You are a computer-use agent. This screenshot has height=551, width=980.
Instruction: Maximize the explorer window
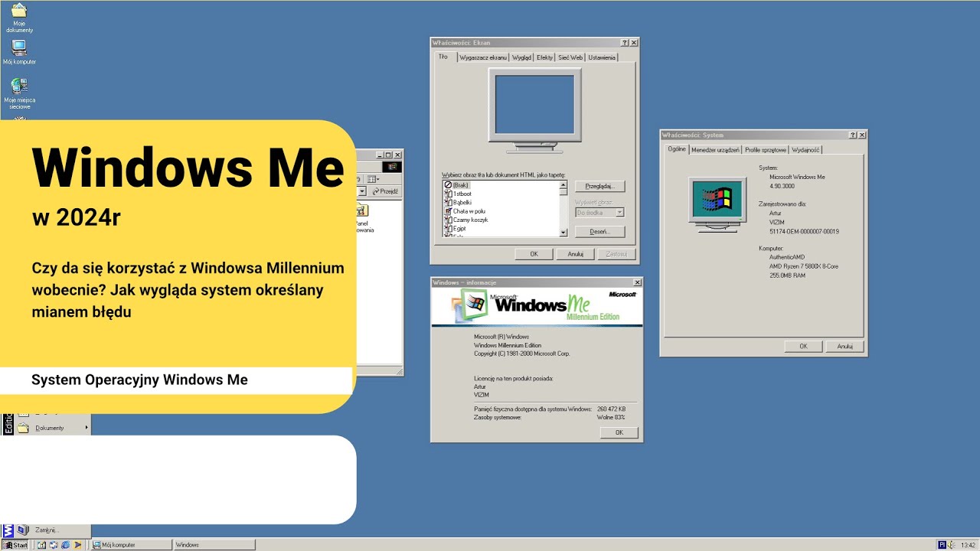pos(388,155)
